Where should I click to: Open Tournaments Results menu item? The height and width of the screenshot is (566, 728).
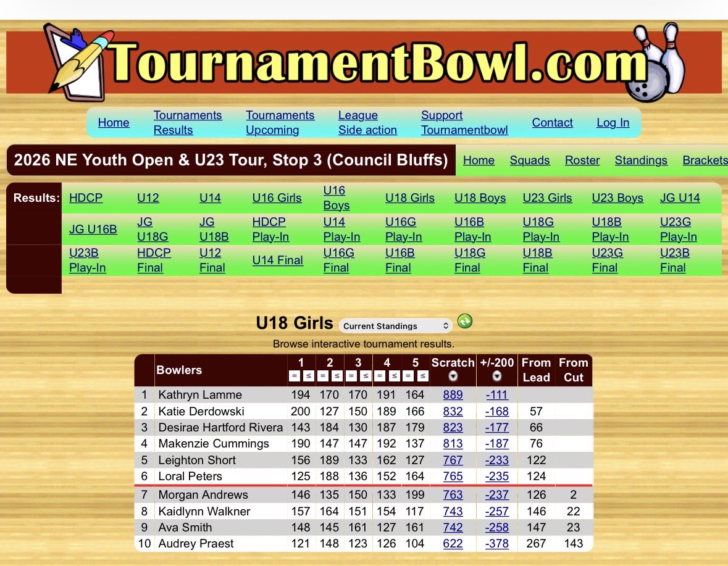coord(188,122)
